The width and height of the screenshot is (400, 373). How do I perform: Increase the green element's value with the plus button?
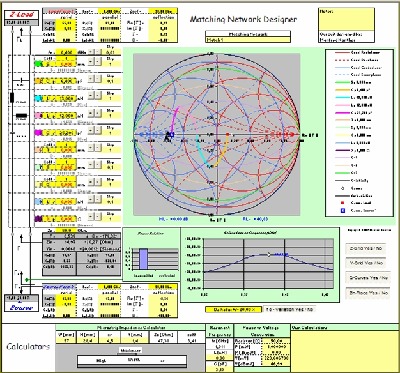point(90,63)
